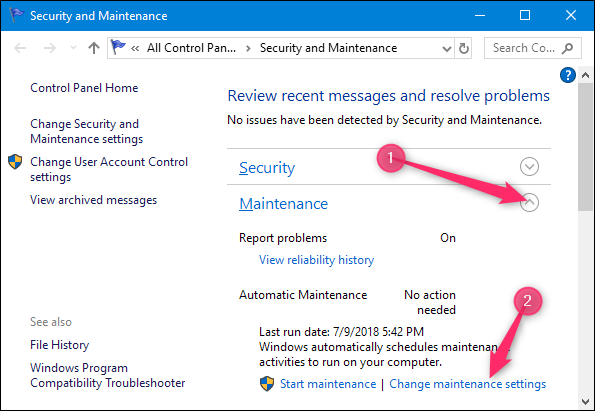Select All Control Panel breadcrumb item

click(x=191, y=48)
